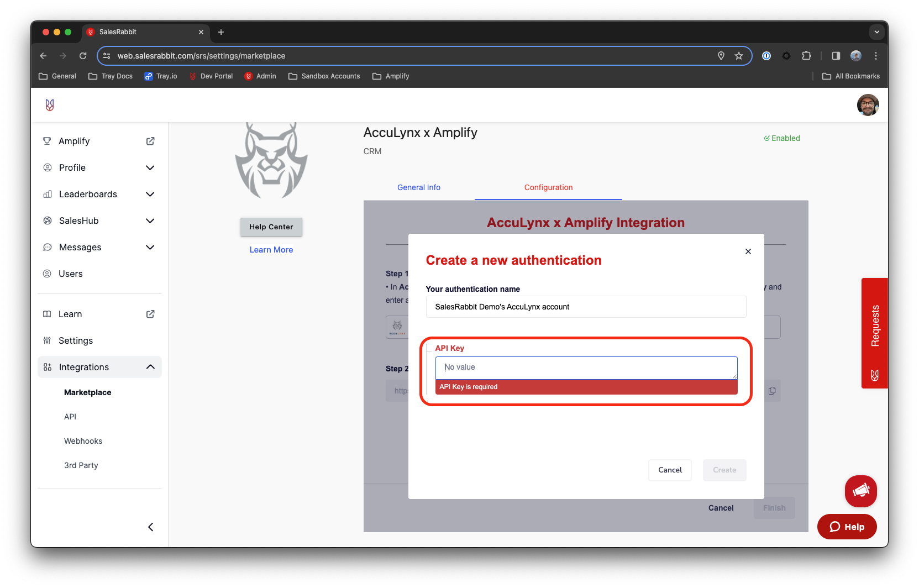This screenshot has height=588, width=919.
Task: Click the Learn book icon
Action: (x=47, y=314)
